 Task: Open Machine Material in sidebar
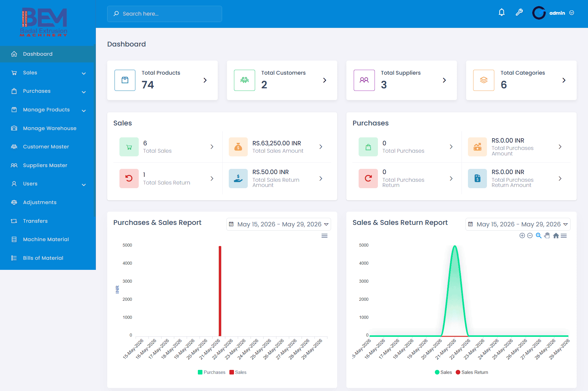pos(48,240)
